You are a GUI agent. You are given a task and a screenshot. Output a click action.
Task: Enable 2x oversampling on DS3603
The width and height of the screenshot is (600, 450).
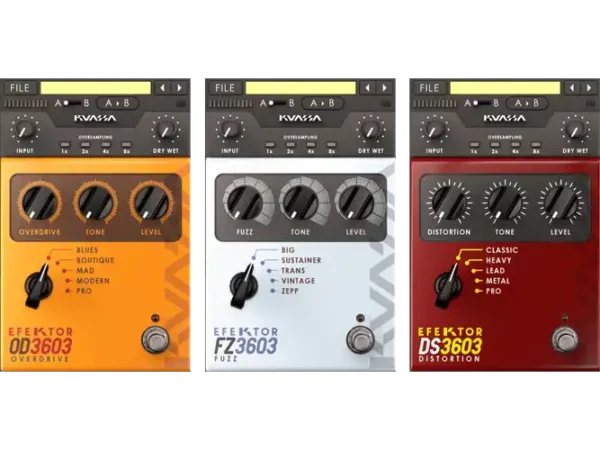click(x=495, y=145)
